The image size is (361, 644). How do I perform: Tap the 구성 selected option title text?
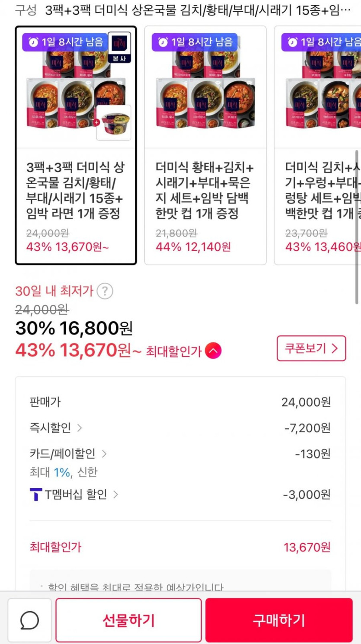(198, 10)
